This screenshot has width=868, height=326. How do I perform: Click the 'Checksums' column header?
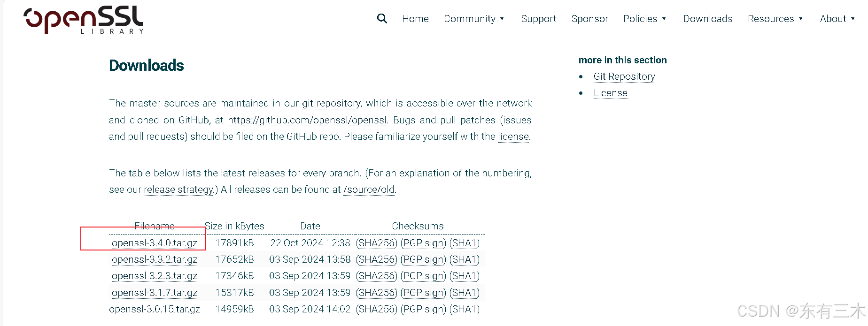coord(418,226)
